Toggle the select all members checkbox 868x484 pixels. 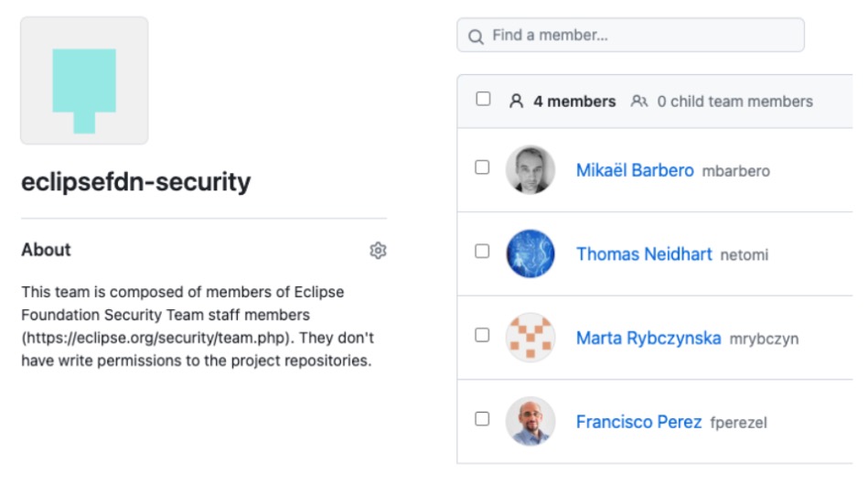click(x=483, y=100)
